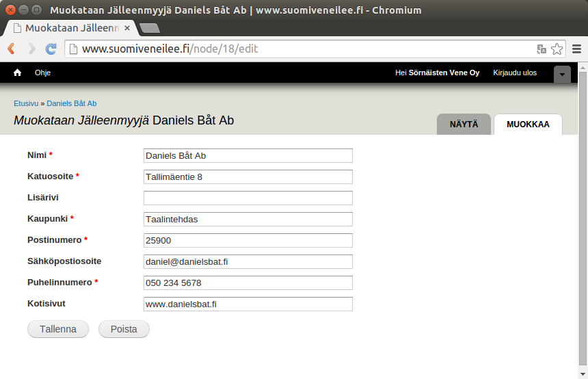
Task: Click the Katuosoite label text
Action: 50,176
